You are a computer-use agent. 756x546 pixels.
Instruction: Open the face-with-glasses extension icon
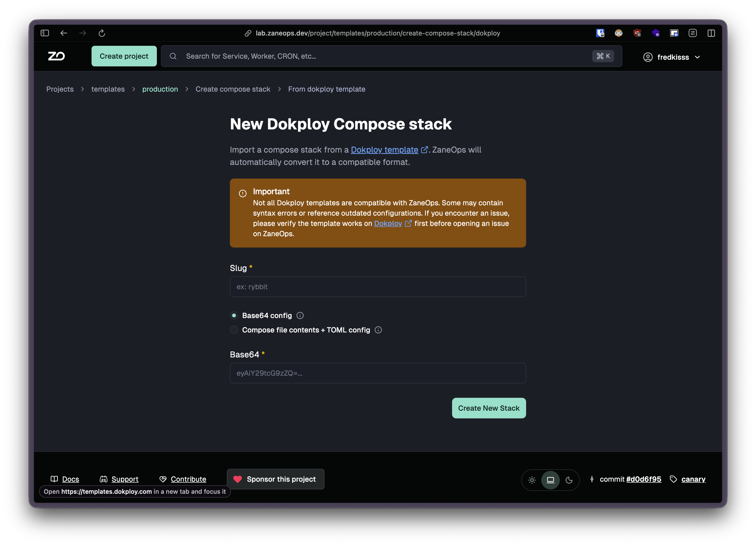[x=619, y=33]
